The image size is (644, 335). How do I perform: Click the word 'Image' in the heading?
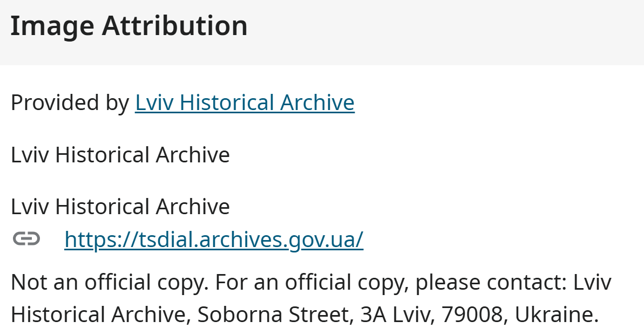pos(52,27)
